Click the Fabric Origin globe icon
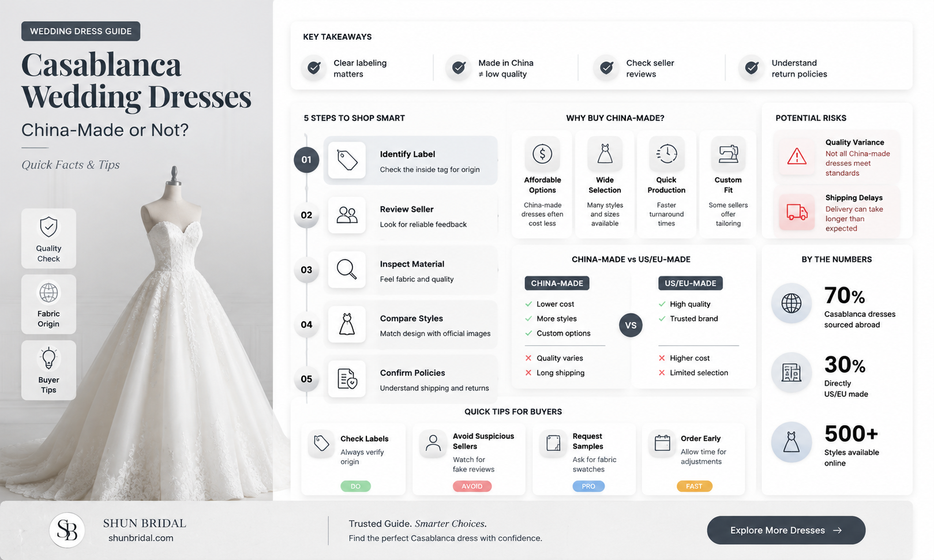Viewport: 934px width, 560px height. 48,293
